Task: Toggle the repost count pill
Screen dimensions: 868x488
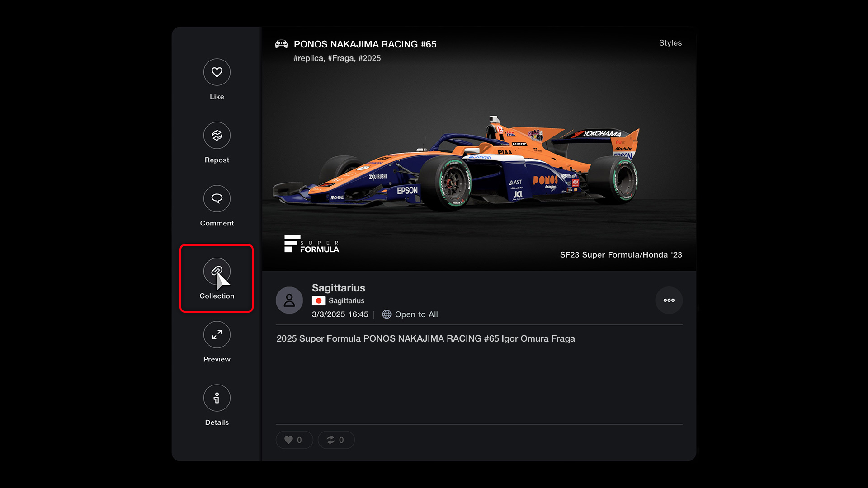Action: point(336,440)
